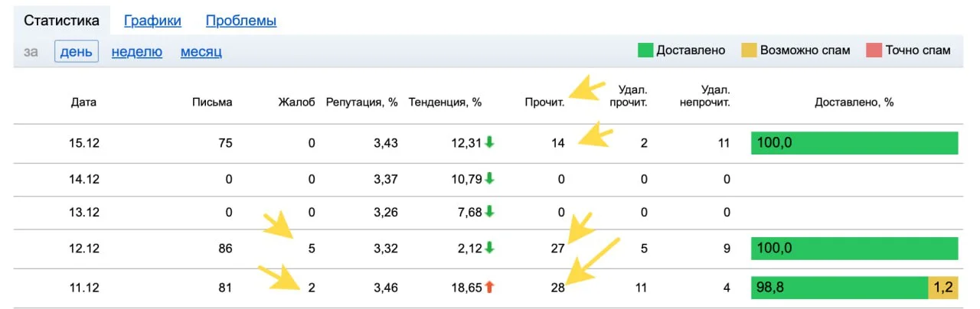The height and width of the screenshot is (309, 980).
Task: Click the Прочит. column header
Action: click(x=544, y=102)
